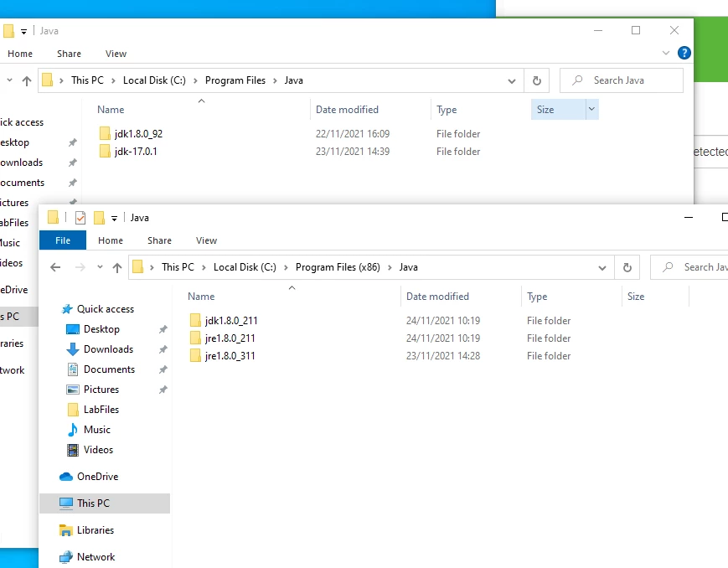Click Local Disk (C:) breadcrumb in front window
Image resolution: width=728 pixels, height=568 pixels.
[x=245, y=267]
